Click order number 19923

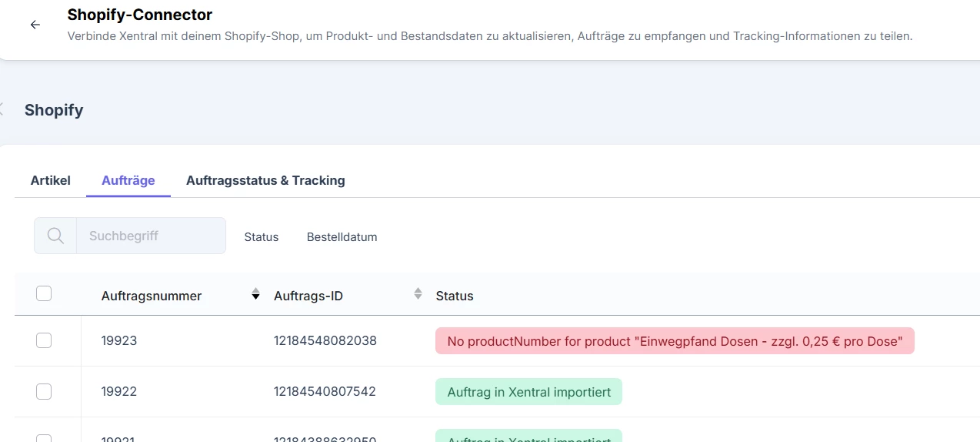tap(119, 340)
